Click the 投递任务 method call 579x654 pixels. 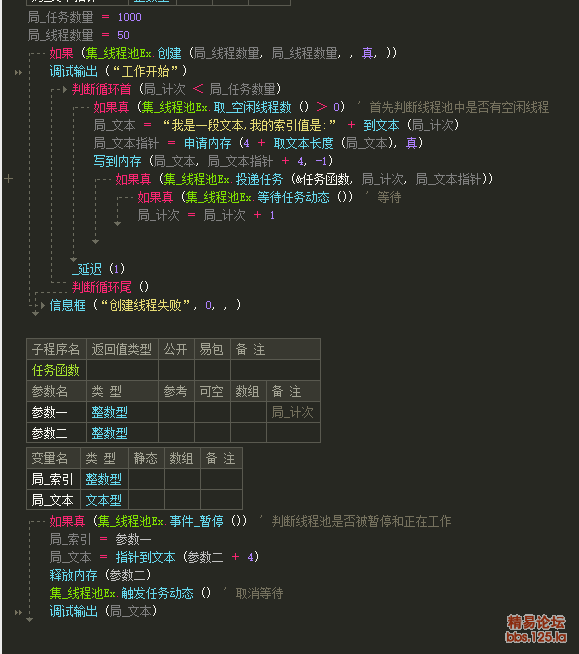[259, 179]
